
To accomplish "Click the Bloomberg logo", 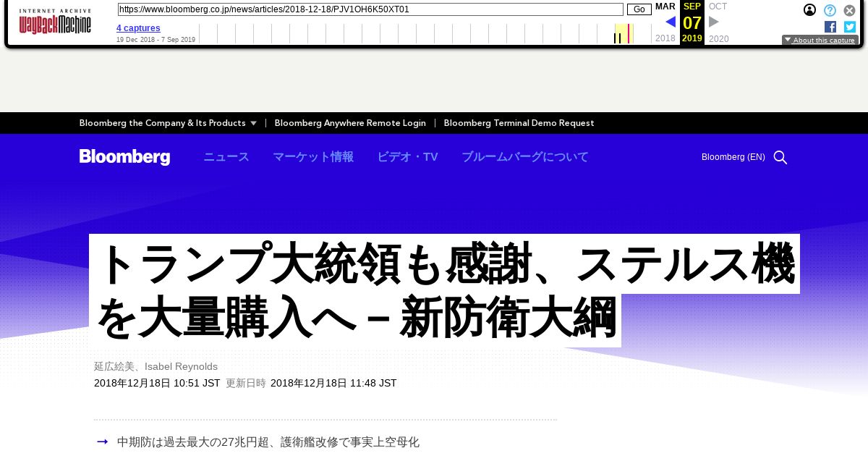I will [124, 157].
